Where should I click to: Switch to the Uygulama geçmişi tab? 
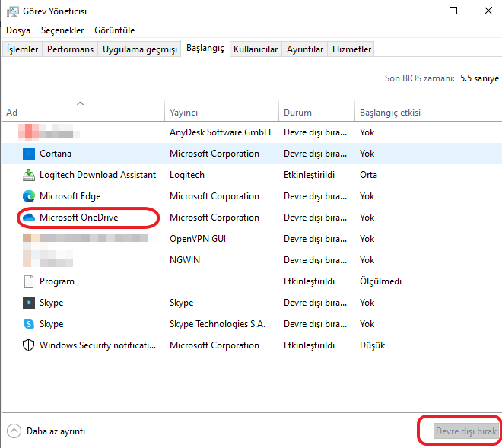pos(140,49)
